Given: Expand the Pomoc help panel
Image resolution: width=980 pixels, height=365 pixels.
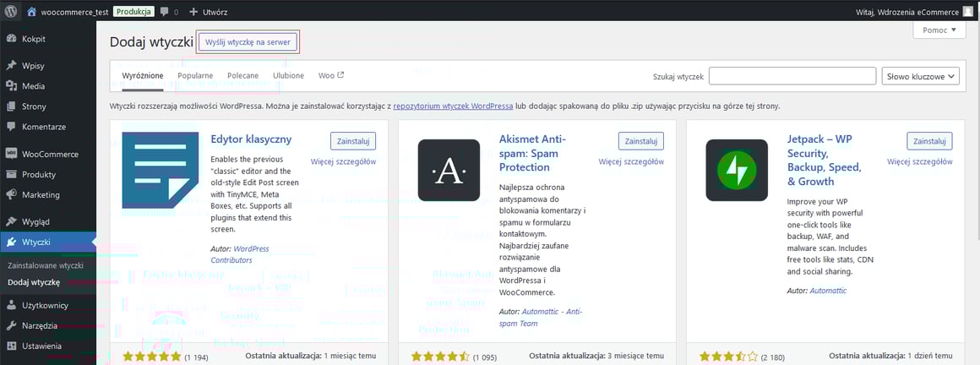Looking at the screenshot, I should click(939, 30).
